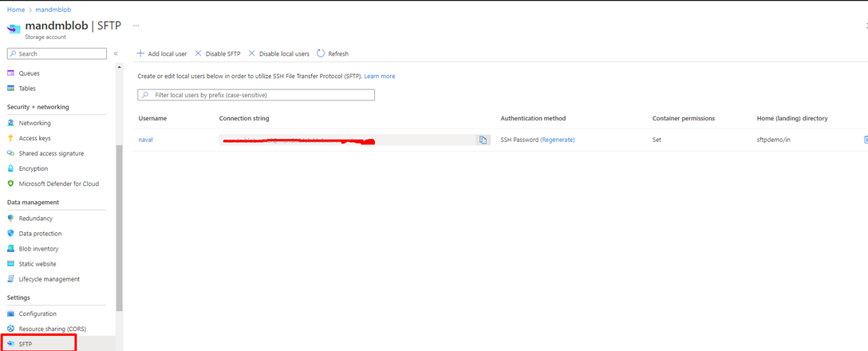This screenshot has width=868, height=351.
Task: Click the storage account logo icon
Action: click(x=14, y=30)
